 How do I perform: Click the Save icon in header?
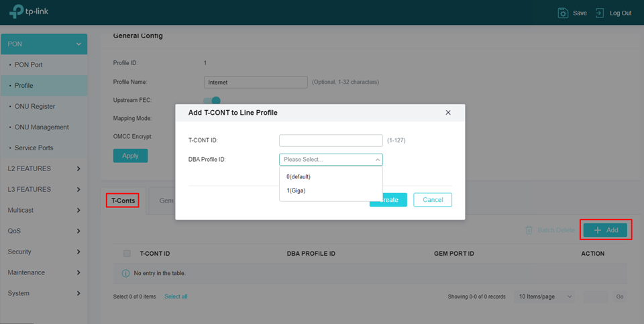pos(563,13)
